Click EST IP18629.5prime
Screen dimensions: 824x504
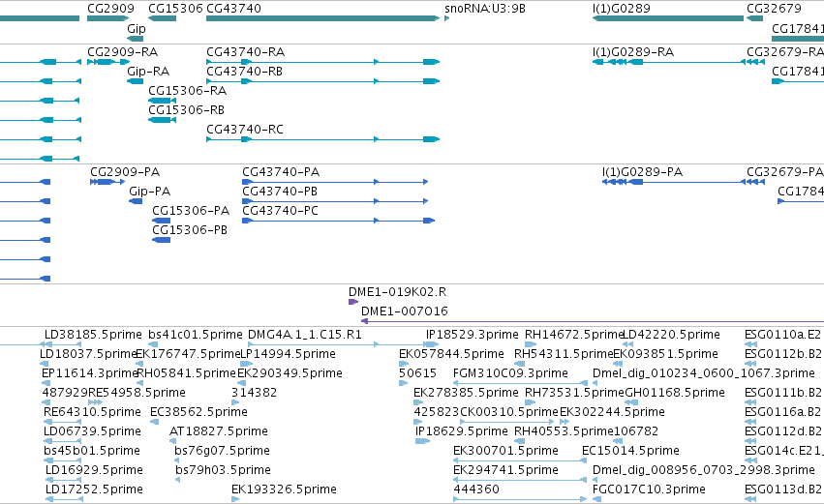[462, 432]
